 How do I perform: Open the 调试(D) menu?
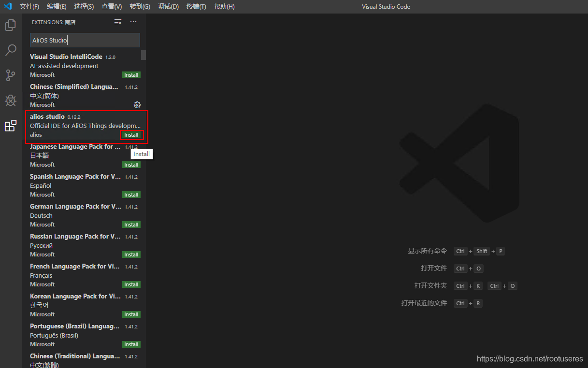[169, 6]
